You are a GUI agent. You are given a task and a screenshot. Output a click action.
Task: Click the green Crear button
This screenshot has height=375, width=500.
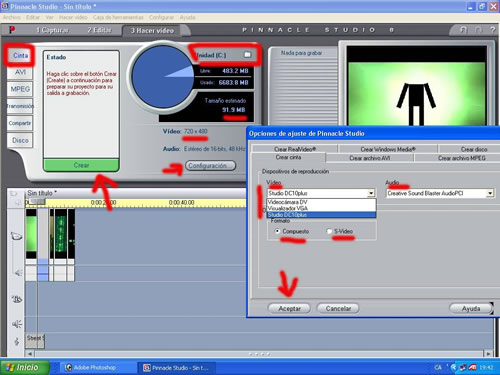(x=81, y=165)
